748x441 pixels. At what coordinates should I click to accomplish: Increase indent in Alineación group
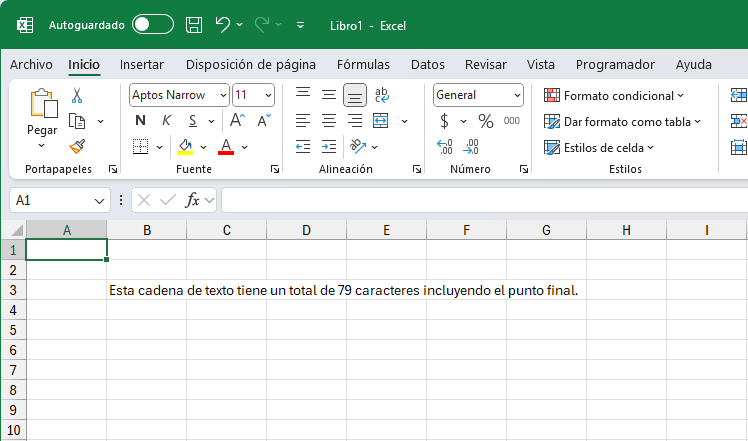(x=329, y=147)
